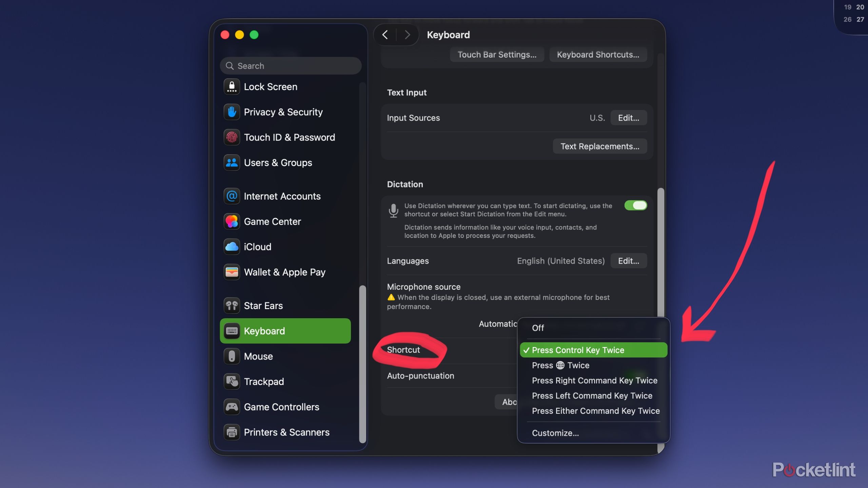Image resolution: width=868 pixels, height=488 pixels.
Task: Go back with the left chevron
Action: [385, 35]
